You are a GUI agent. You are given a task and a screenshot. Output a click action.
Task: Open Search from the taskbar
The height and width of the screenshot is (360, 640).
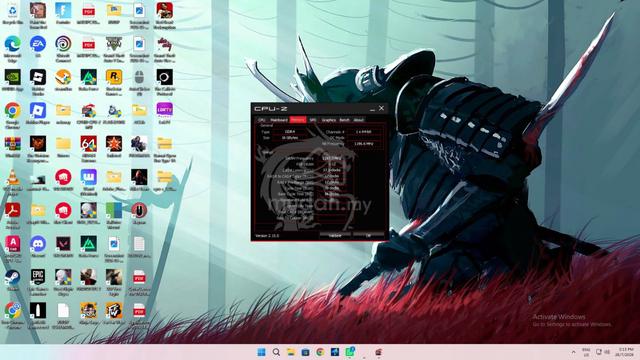tap(276, 352)
